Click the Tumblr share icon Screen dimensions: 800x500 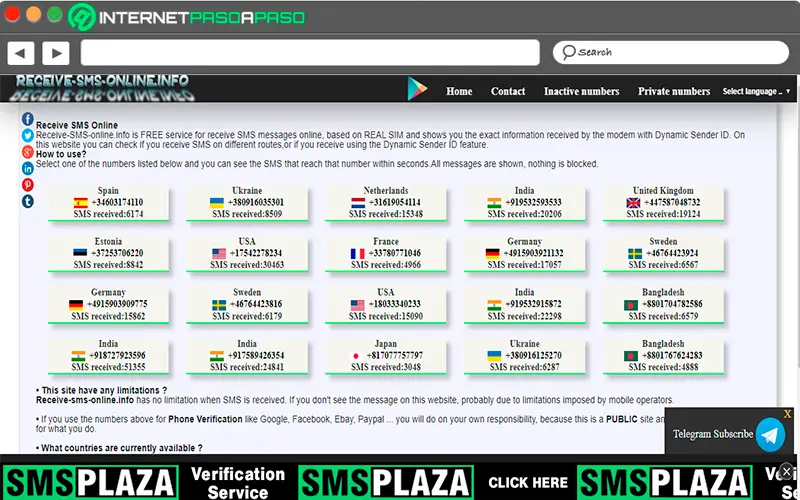pos(28,201)
